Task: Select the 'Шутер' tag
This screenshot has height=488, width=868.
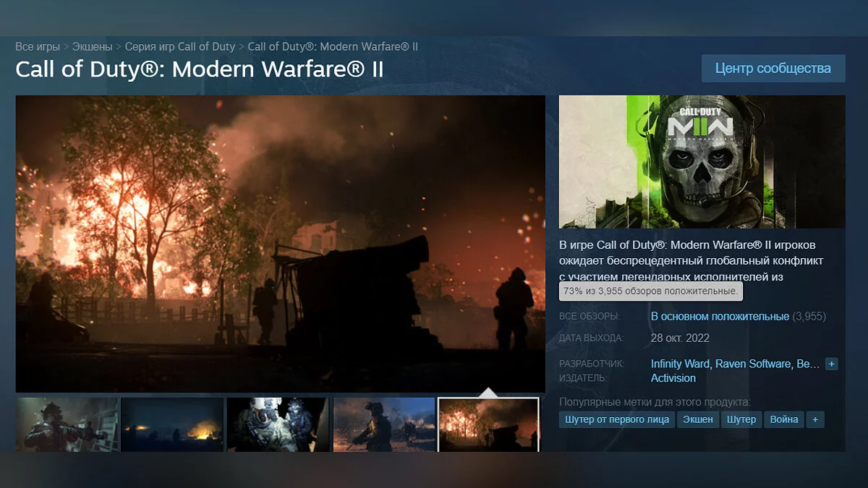Action: click(x=741, y=419)
